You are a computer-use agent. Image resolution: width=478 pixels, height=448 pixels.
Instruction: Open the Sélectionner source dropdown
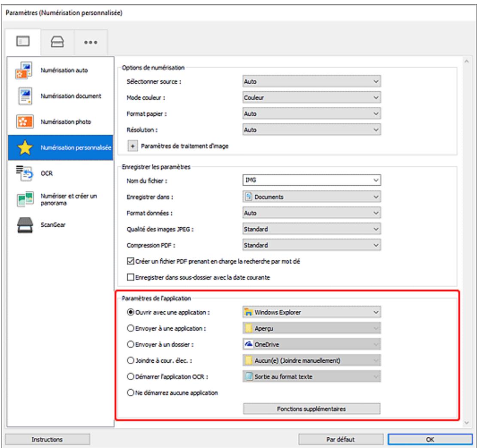(312, 81)
